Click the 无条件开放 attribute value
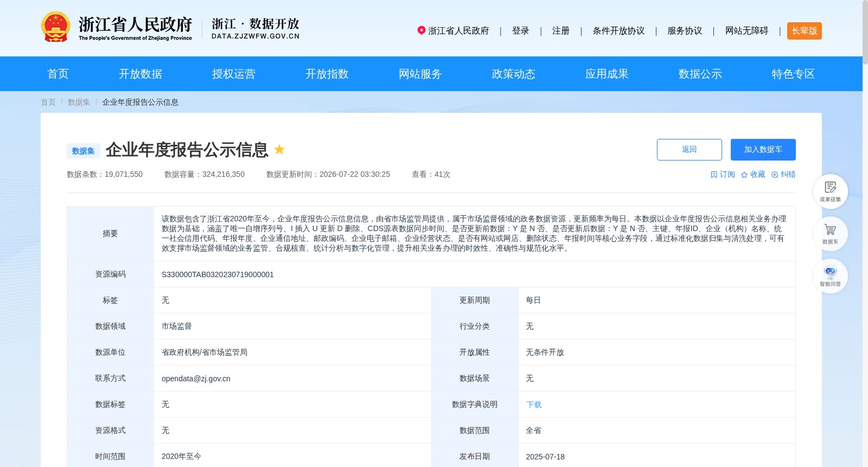This screenshot has height=467, width=868. tap(545, 353)
